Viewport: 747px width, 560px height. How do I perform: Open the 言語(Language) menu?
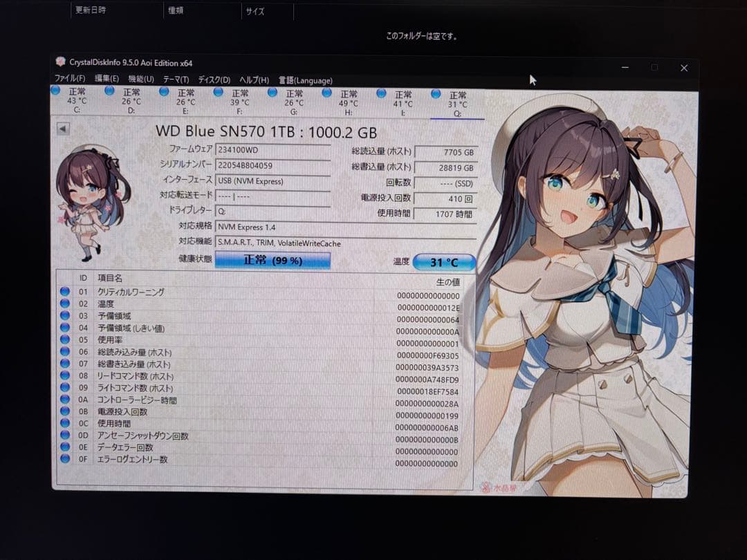(x=304, y=79)
